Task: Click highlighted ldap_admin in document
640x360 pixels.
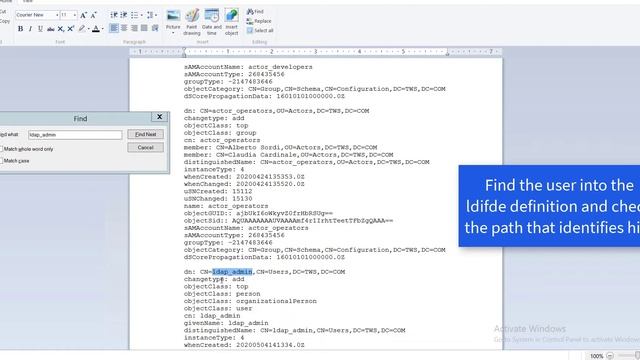Action: click(x=232, y=272)
